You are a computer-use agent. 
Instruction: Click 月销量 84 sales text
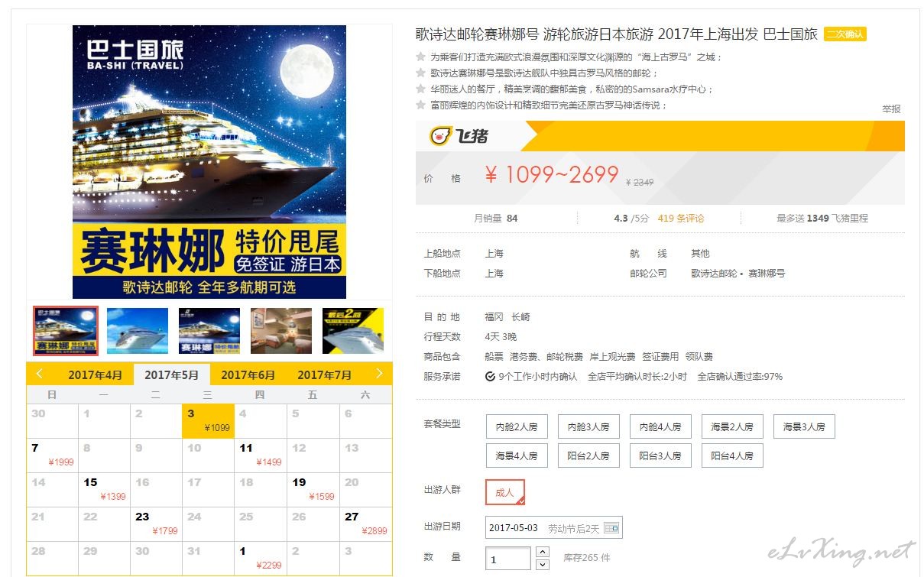pyautogui.click(x=495, y=218)
